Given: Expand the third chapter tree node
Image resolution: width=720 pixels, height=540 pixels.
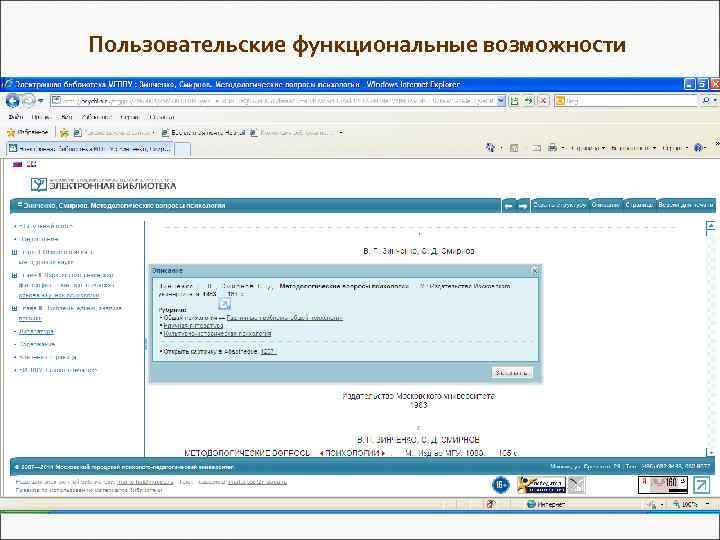Looking at the screenshot, I should 14,309.
